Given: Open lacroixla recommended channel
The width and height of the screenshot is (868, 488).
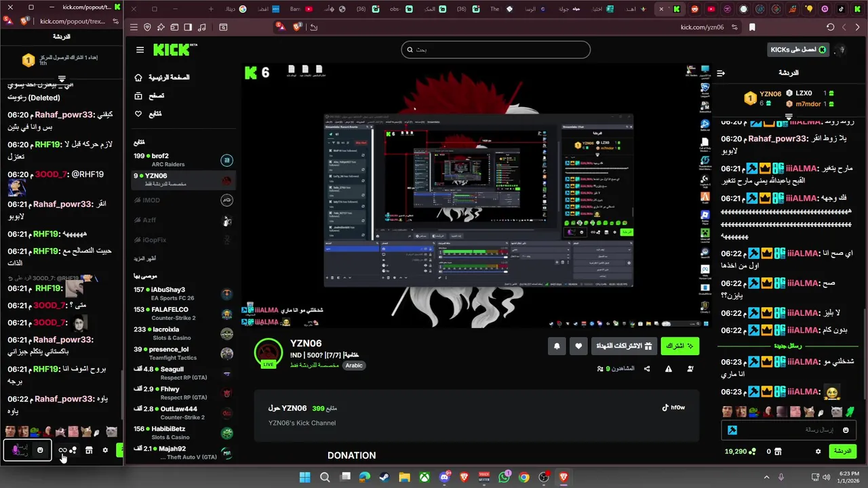Looking at the screenshot, I should coord(183,333).
